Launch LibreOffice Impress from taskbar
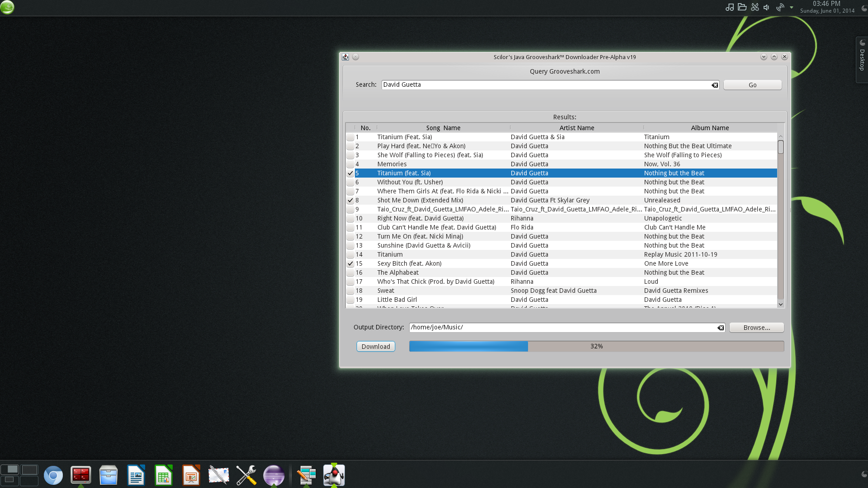The height and width of the screenshot is (488, 868). [x=191, y=475]
